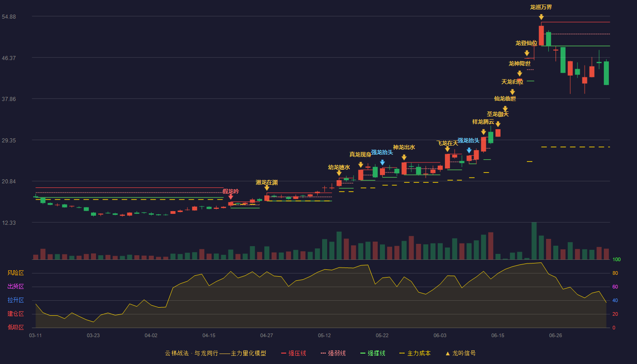Click the 54.88 price axis label
This screenshot has width=637, height=364.
pos(9,17)
